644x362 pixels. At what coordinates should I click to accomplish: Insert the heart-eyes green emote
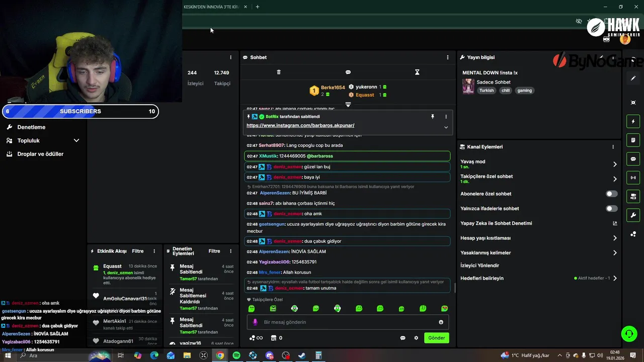[444, 309]
